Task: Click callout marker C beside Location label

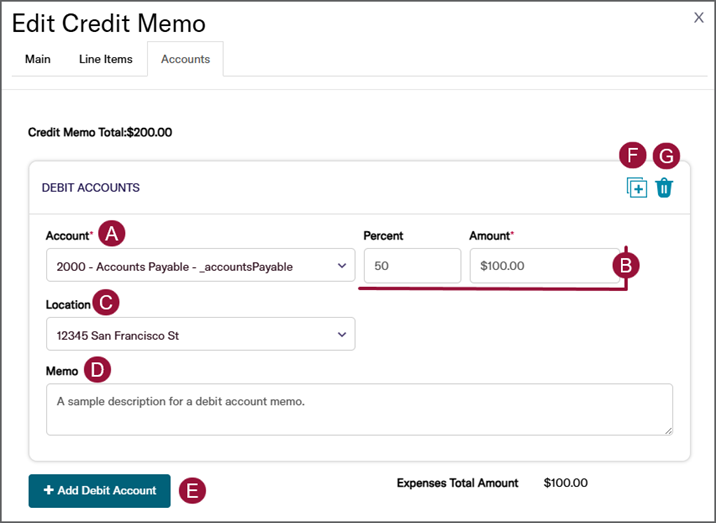Action: coord(106,303)
